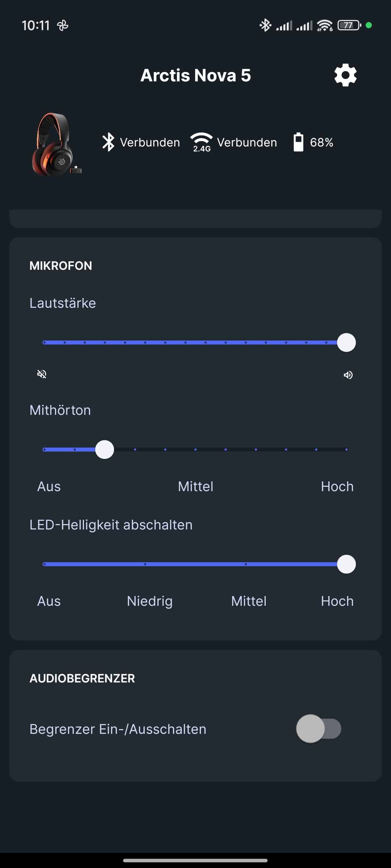
Task: Tap the Hoch label under LED-Helligkeit
Action: pyautogui.click(x=337, y=601)
